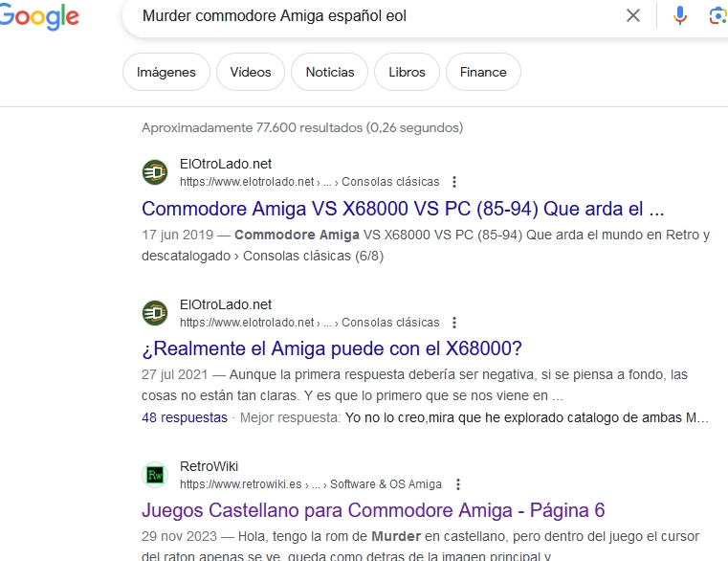Click into the search box text
This screenshot has height=561, width=728.
pyautogui.click(x=274, y=16)
